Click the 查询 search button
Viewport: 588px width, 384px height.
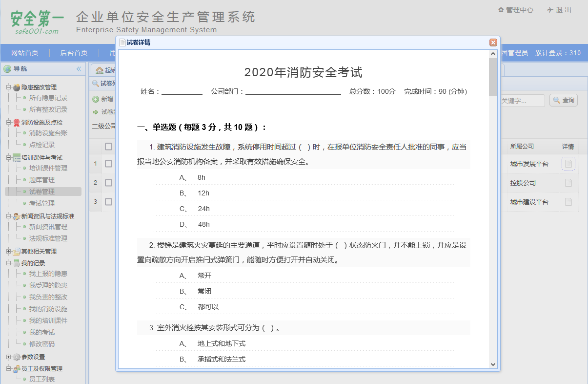(564, 100)
